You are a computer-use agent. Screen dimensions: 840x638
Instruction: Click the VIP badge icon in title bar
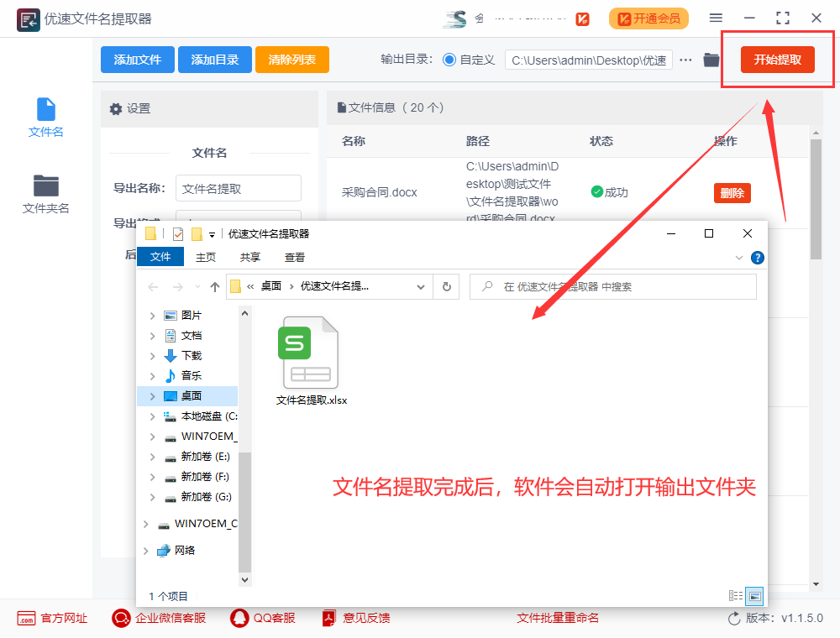coord(582,18)
